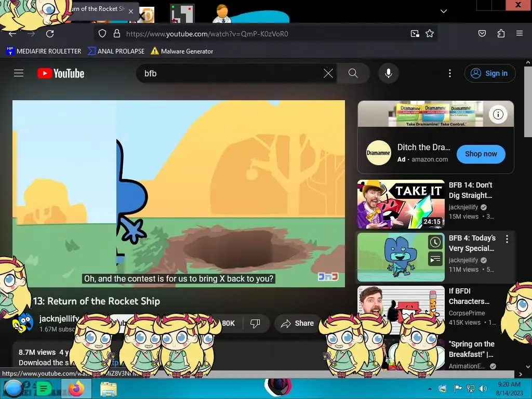532x399 pixels.
Task: Open BFB 14 Don't Dig Straight thumbnail
Action: (x=401, y=204)
